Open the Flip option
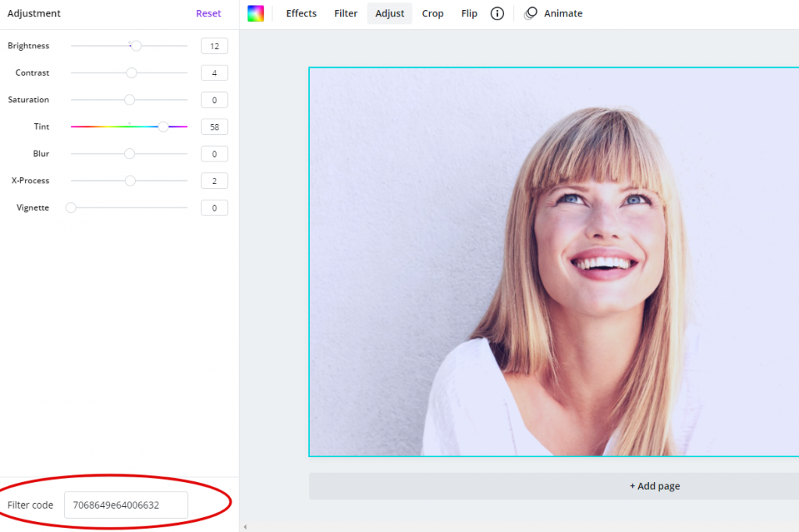 point(469,13)
